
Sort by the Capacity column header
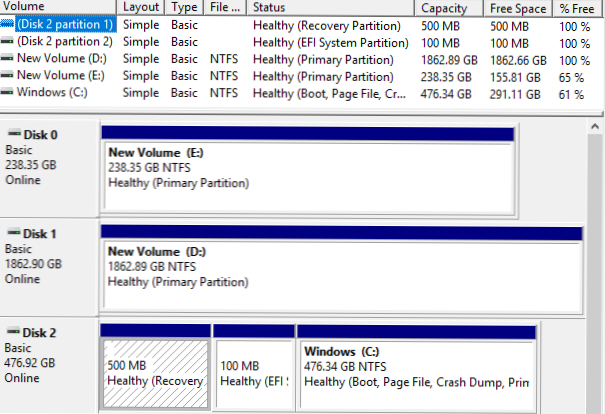449,8
